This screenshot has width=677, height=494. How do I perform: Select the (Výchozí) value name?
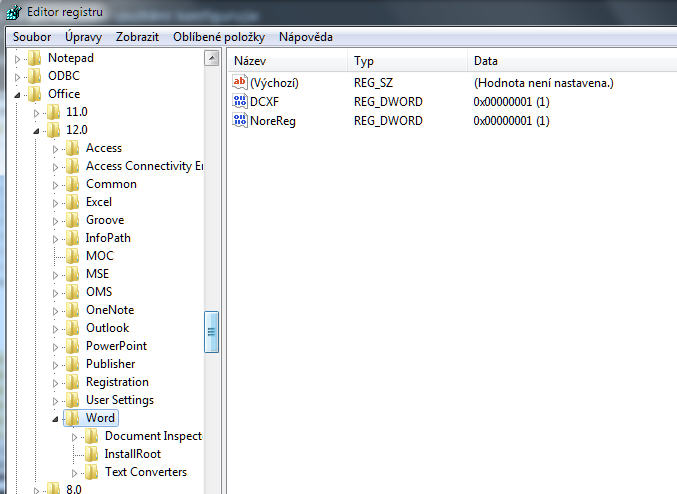point(274,83)
